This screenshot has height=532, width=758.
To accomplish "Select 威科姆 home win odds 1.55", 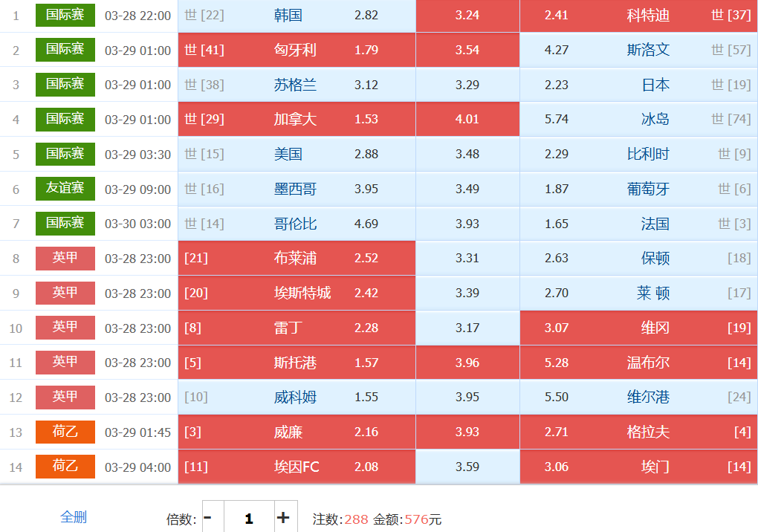I will (297, 398).
